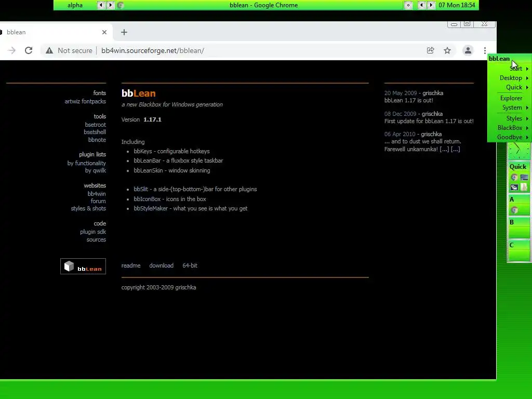Viewport: 532px width, 399px height.
Task: Click the last [...] news link
Action: [x=455, y=149]
